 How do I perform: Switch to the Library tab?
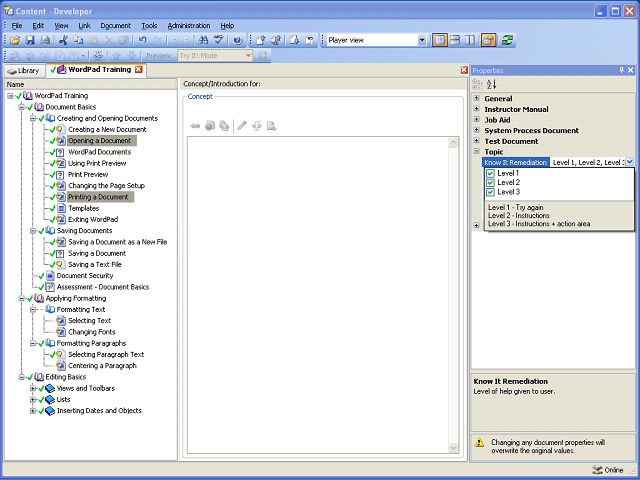(24, 71)
